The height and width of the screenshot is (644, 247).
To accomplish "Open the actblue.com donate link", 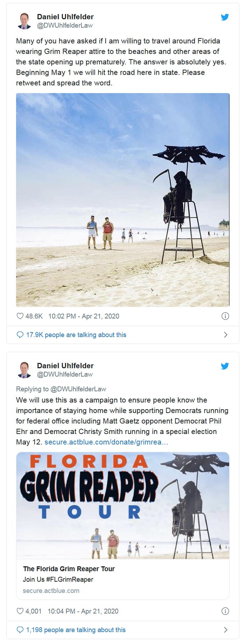I will (106, 442).
